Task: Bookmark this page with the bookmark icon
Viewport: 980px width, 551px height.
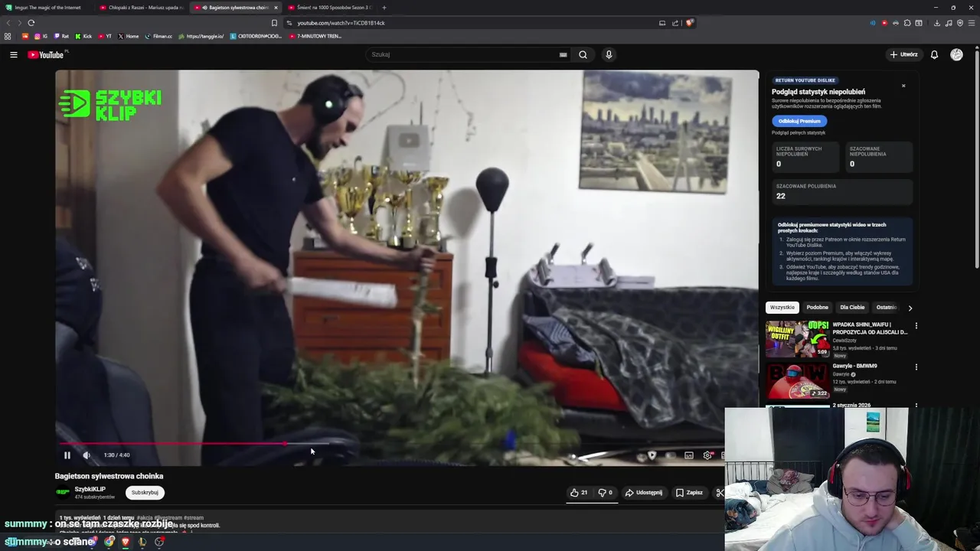Action: 274,23
